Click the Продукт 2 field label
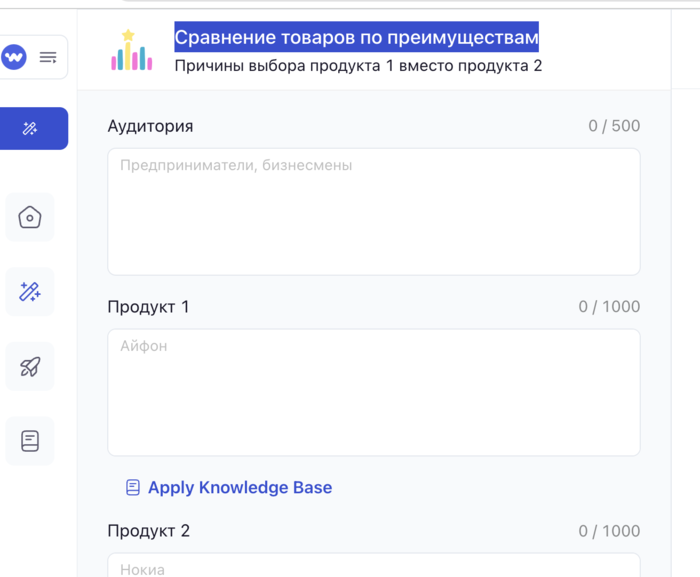 point(148,531)
